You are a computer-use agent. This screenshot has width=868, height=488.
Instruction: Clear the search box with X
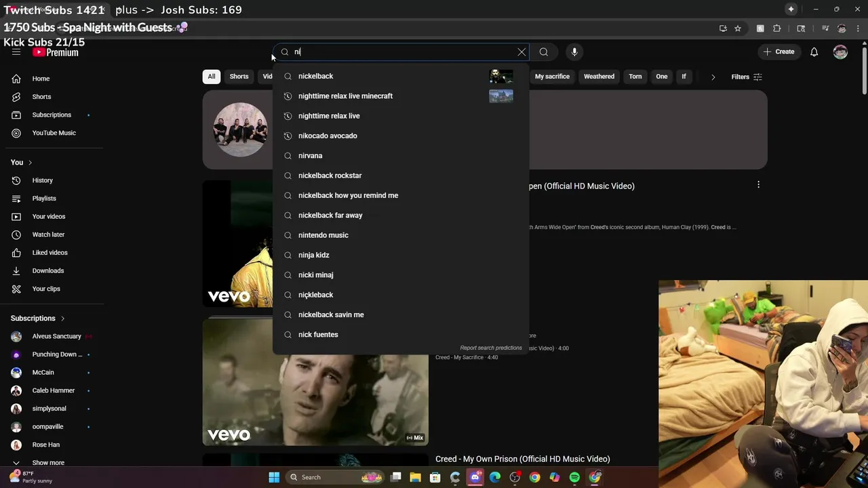coord(521,52)
